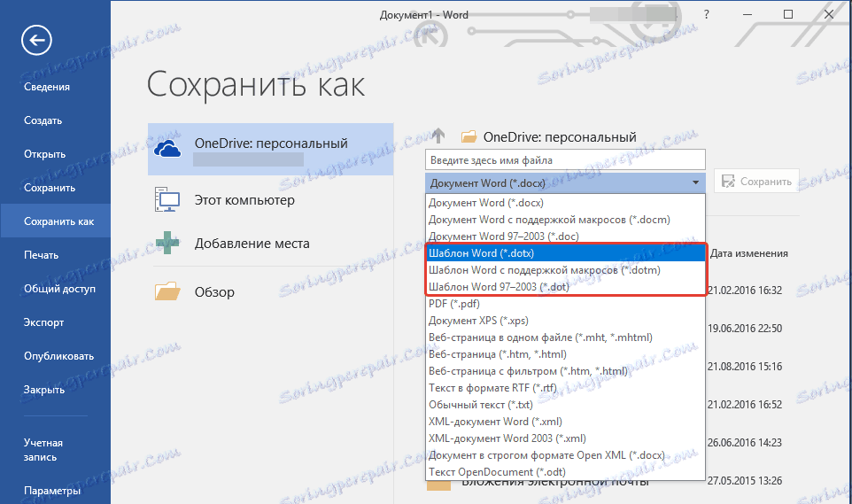Open Параметры in the sidebar
The height and width of the screenshot is (504, 852).
tap(52, 491)
